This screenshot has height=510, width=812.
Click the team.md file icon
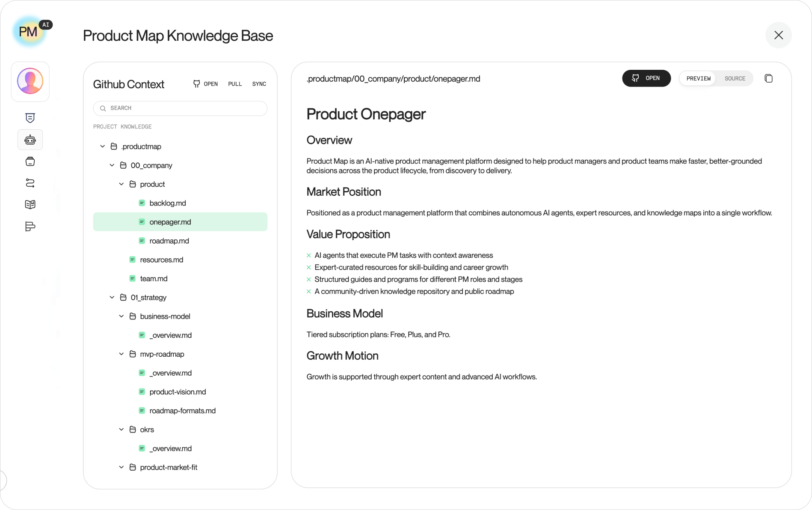pos(133,278)
